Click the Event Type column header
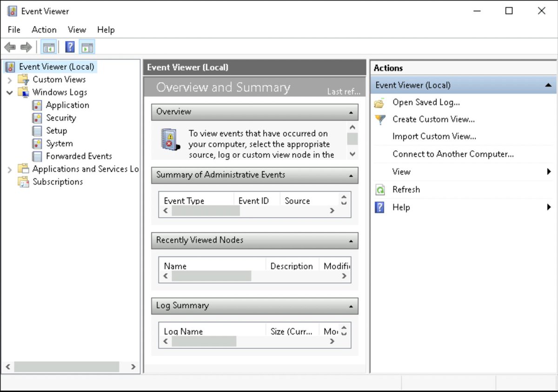The height and width of the screenshot is (392, 558). [x=196, y=200]
